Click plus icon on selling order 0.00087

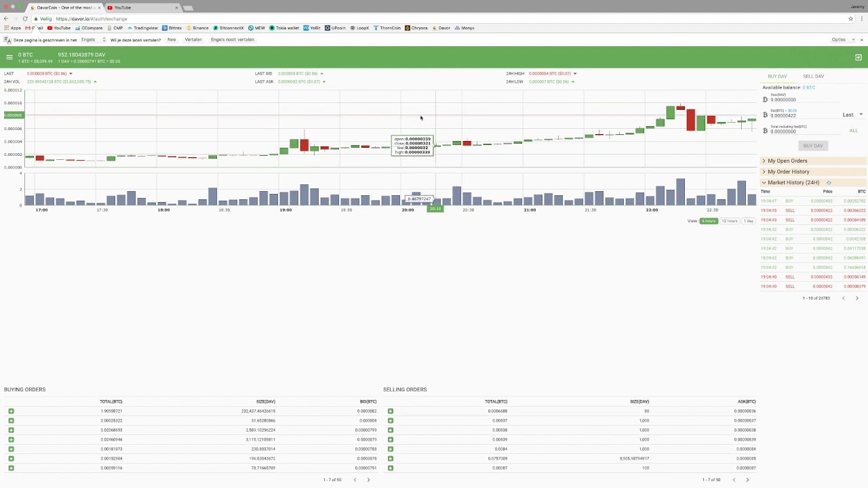click(390, 468)
